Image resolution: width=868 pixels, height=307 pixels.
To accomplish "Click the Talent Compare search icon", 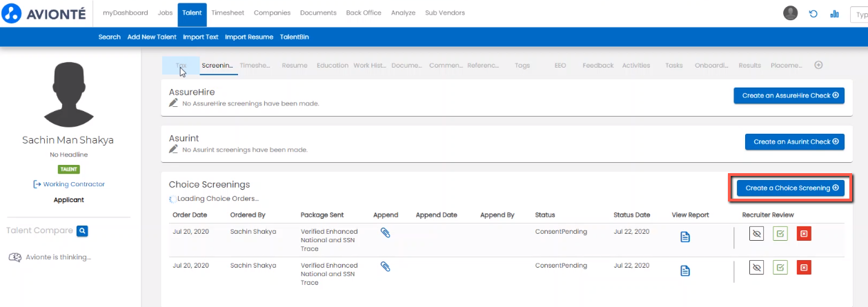I will coord(82,230).
